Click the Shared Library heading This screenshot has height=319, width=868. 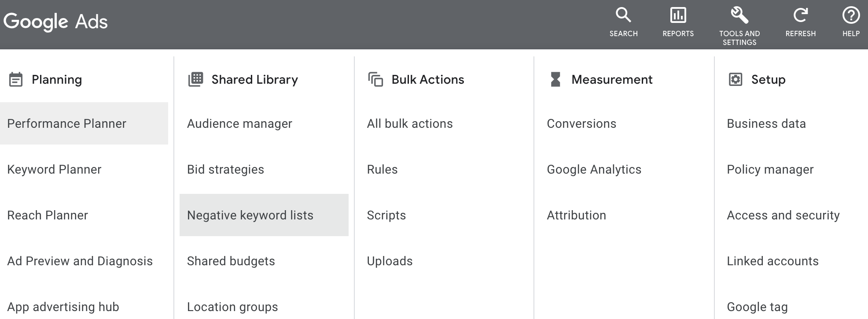[x=255, y=80]
